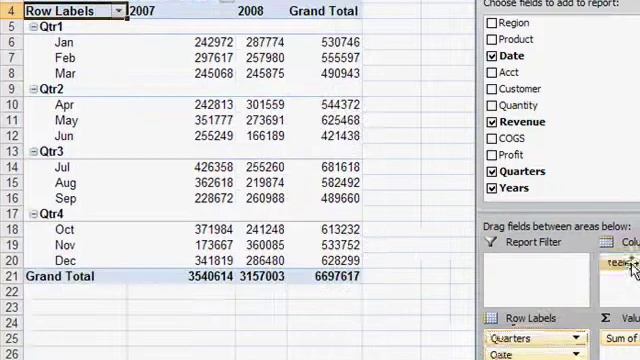Click the Row Labels area icon
Viewport: 640px width, 360px height.
click(x=491, y=318)
